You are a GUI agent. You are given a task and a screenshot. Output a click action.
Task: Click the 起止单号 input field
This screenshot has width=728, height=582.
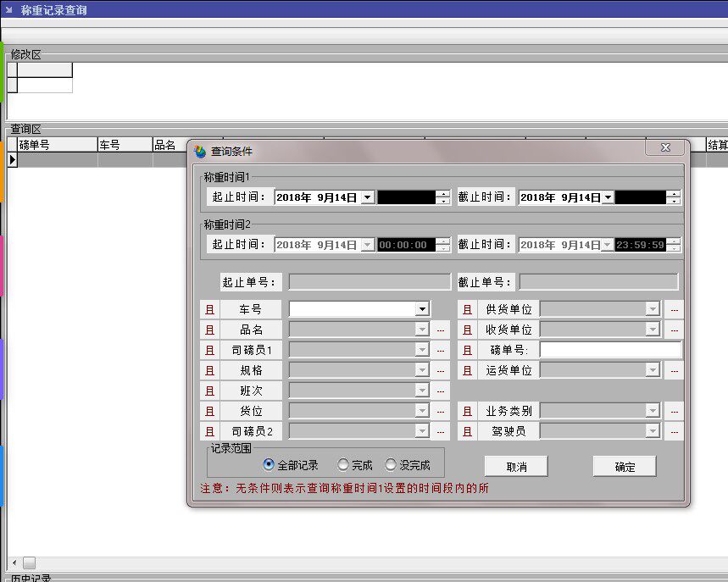[x=370, y=282]
